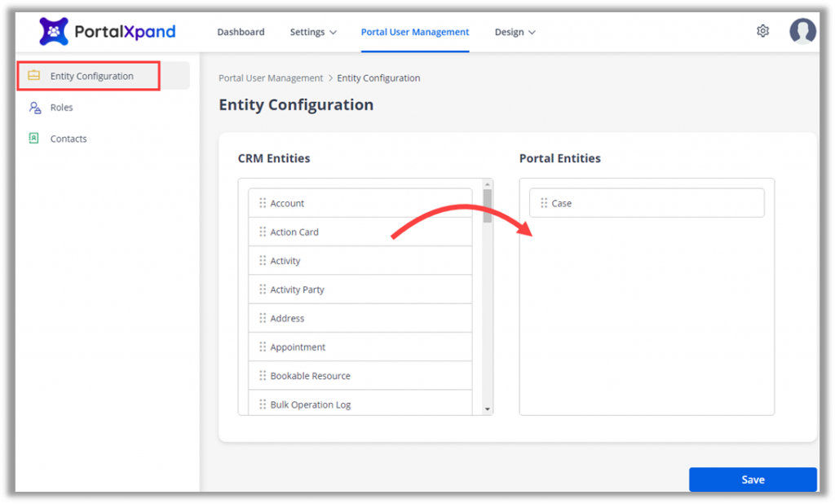Grab the Account drag handle
835x504 pixels.
[263, 203]
